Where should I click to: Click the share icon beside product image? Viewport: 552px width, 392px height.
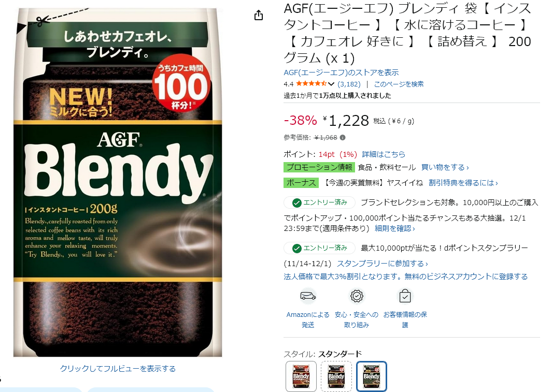point(259,16)
